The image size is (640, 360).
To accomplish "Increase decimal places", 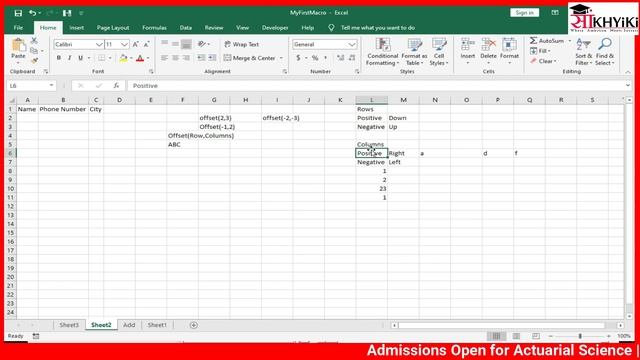I will point(340,58).
